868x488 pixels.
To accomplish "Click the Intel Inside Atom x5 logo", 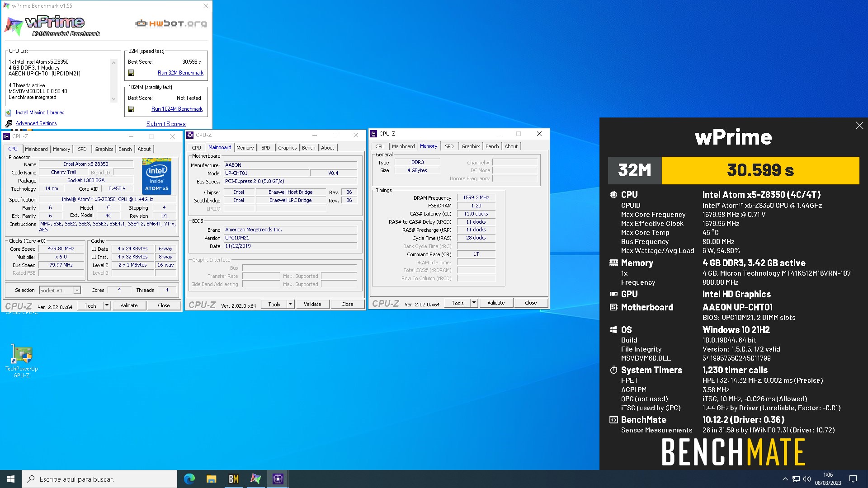I will point(156,176).
